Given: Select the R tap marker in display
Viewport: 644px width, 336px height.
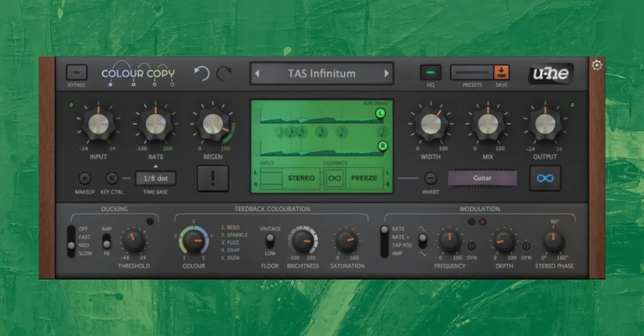Looking at the screenshot, I should (383, 146).
